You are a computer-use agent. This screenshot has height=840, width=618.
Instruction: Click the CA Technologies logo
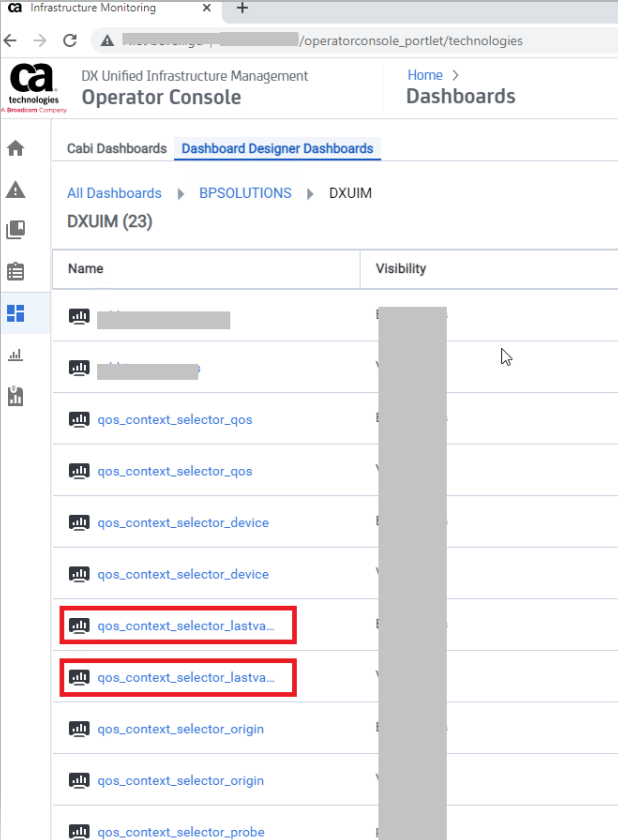[33, 87]
